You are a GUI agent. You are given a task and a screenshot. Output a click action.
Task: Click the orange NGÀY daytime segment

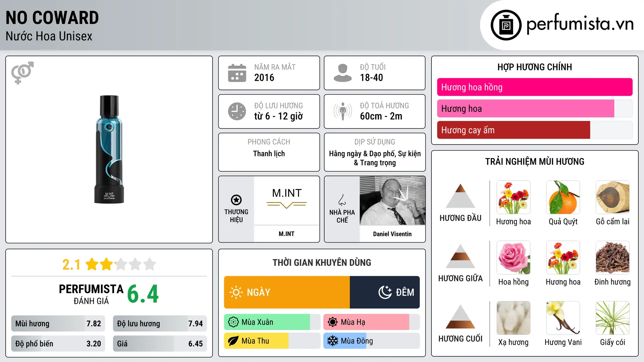(x=287, y=292)
